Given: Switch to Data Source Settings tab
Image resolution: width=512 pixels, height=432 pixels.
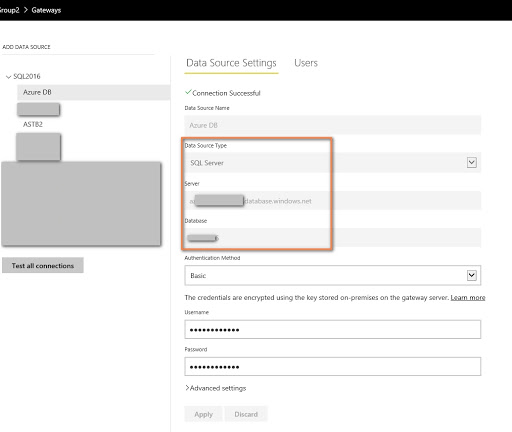Looking at the screenshot, I should [231, 63].
